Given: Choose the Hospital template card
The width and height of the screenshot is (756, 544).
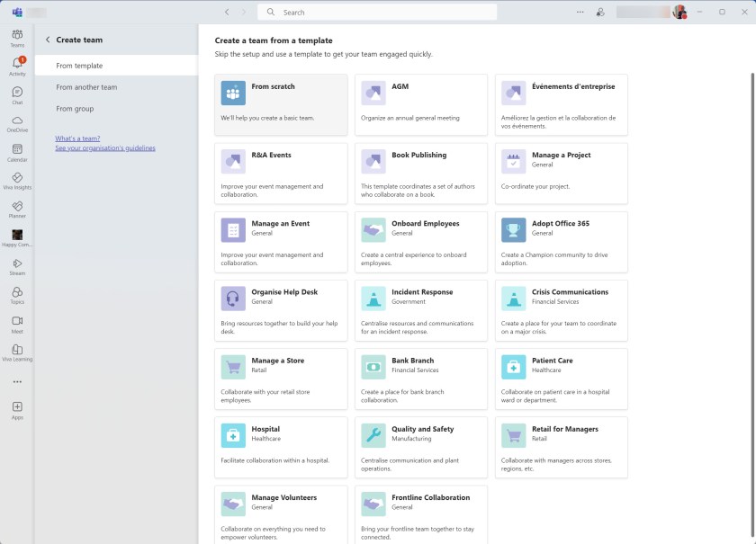Looking at the screenshot, I should point(281,447).
